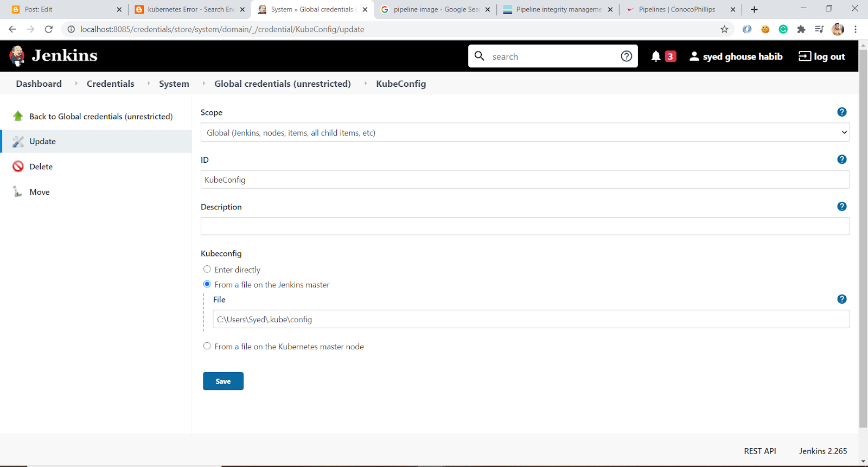Click the Jenkins 2.265 version link
868x467 pixels.
click(x=823, y=451)
